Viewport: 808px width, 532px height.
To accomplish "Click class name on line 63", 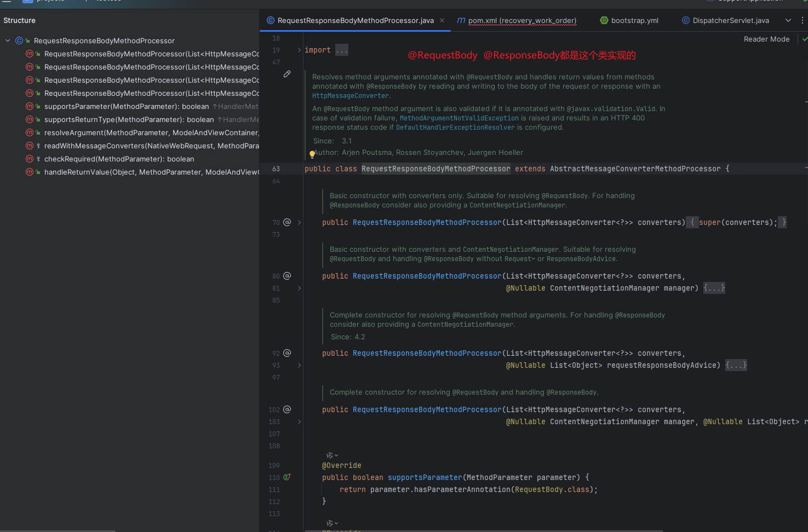I will (x=435, y=169).
